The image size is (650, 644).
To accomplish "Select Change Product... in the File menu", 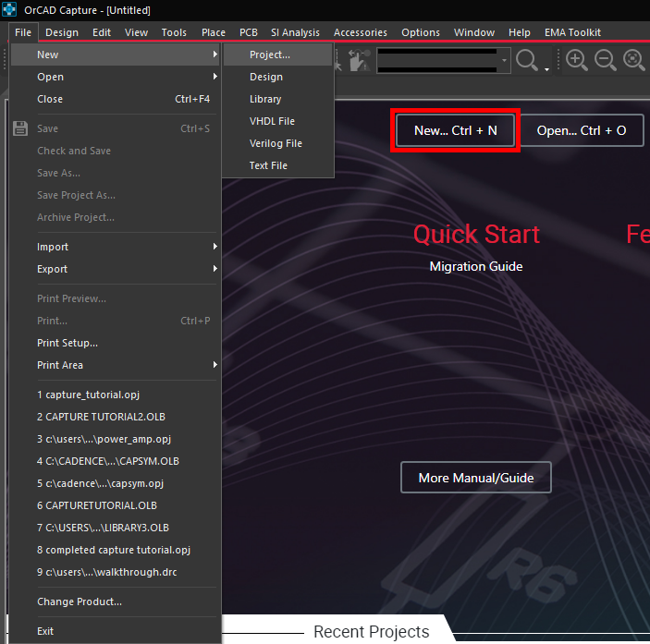I will 115,601.
